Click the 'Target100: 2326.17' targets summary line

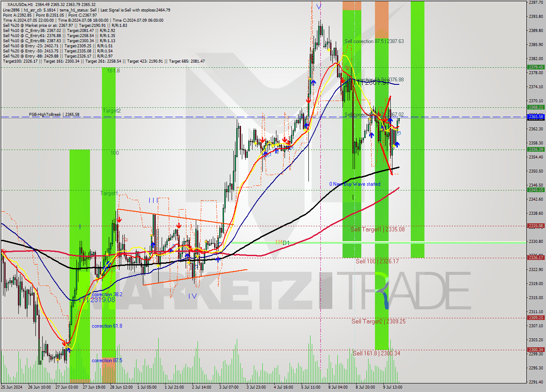click(x=104, y=61)
